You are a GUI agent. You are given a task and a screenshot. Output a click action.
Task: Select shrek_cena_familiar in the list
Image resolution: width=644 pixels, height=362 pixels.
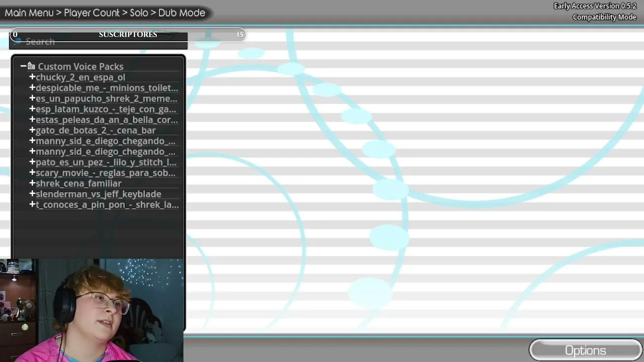(78, 184)
